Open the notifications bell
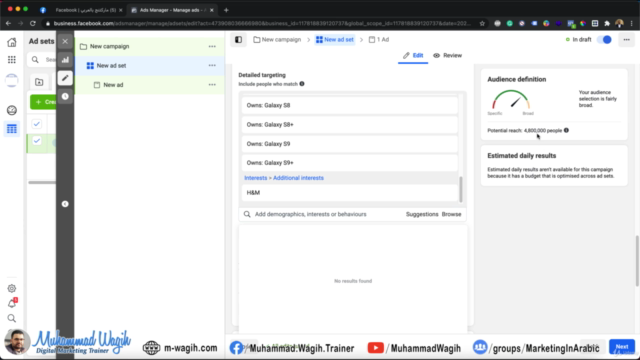Viewport: 640px width, 360px height. [x=12, y=303]
